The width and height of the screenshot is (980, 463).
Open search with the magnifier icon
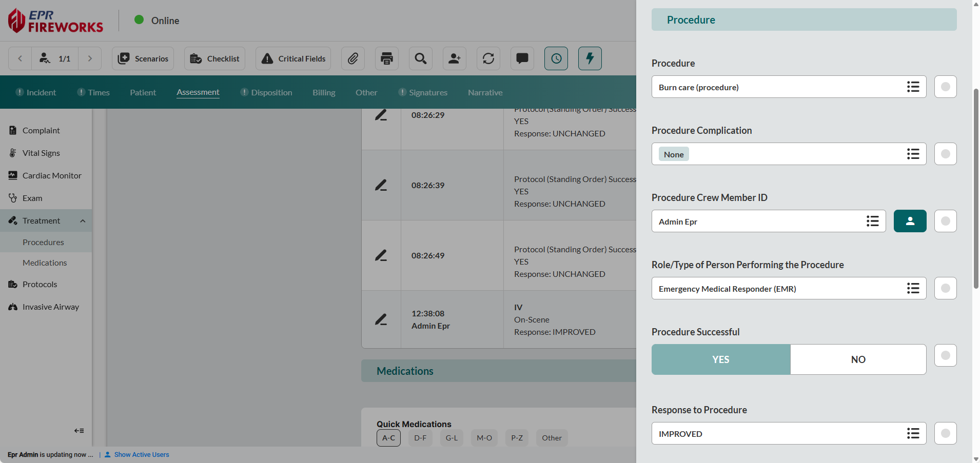(420, 58)
